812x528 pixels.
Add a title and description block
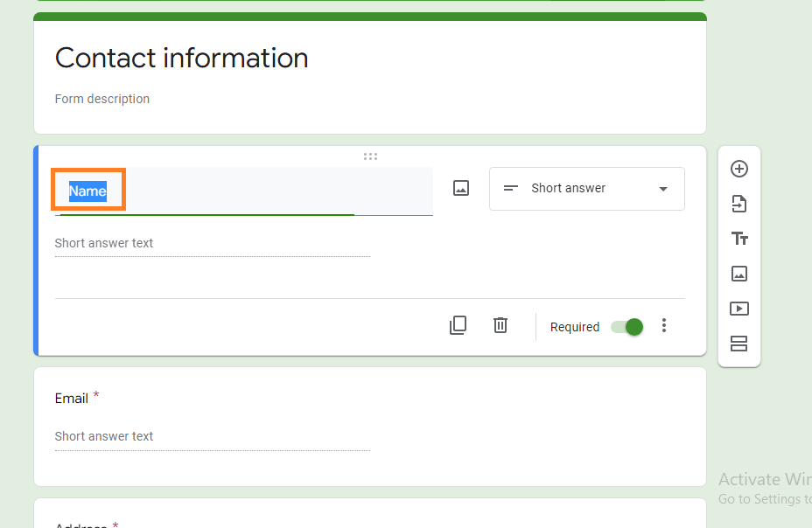coord(739,239)
